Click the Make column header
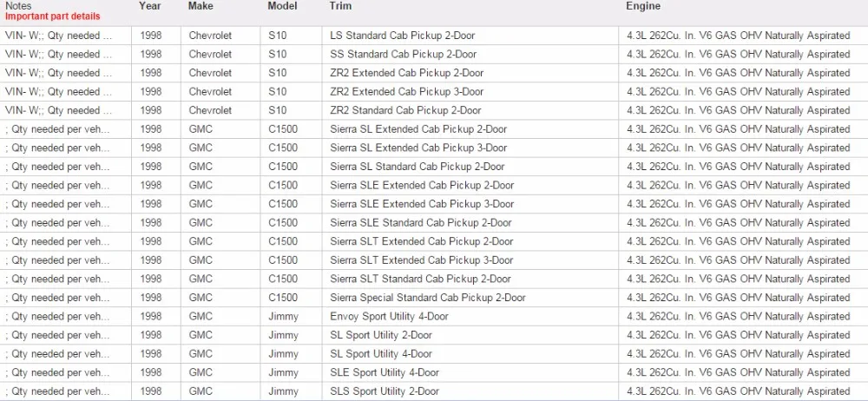The height and width of the screenshot is (401, 868). click(x=201, y=6)
